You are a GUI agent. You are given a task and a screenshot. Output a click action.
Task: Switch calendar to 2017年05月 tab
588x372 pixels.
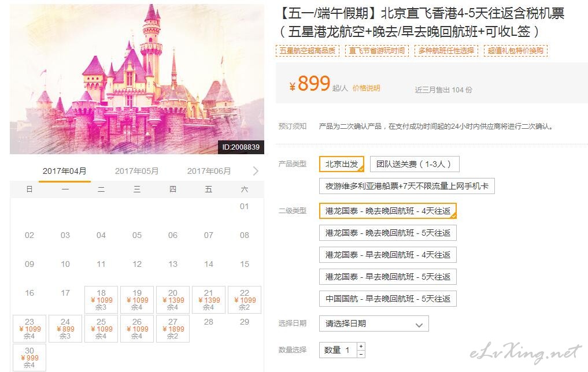click(137, 171)
